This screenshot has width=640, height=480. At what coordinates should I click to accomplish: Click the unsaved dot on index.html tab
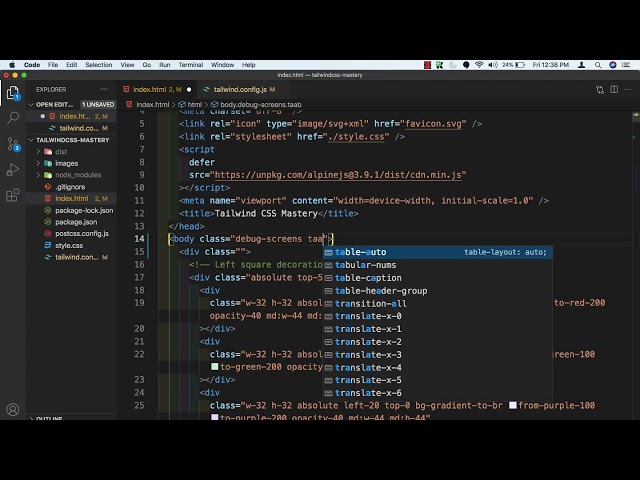(x=189, y=89)
